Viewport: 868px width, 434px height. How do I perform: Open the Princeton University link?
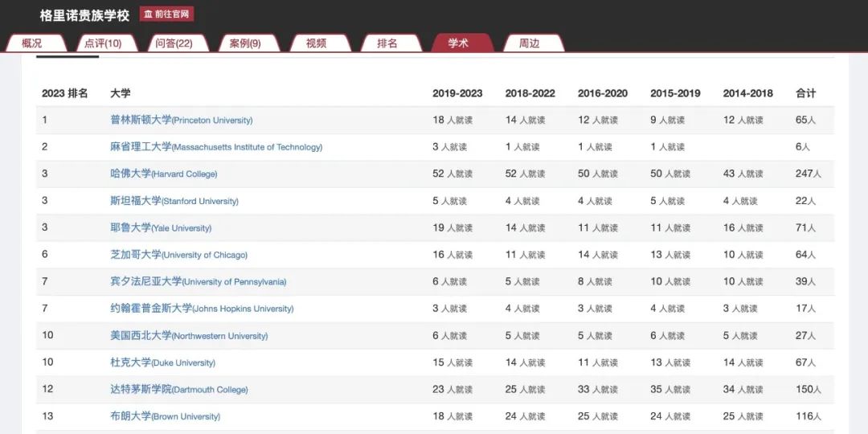[x=181, y=120]
